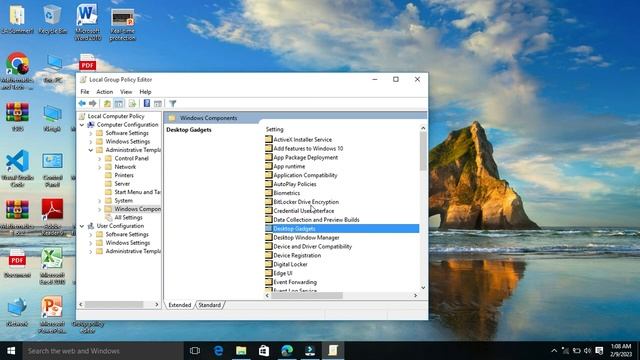Select the Control Panel desktop icon
The image size is (640, 360).
52,169
